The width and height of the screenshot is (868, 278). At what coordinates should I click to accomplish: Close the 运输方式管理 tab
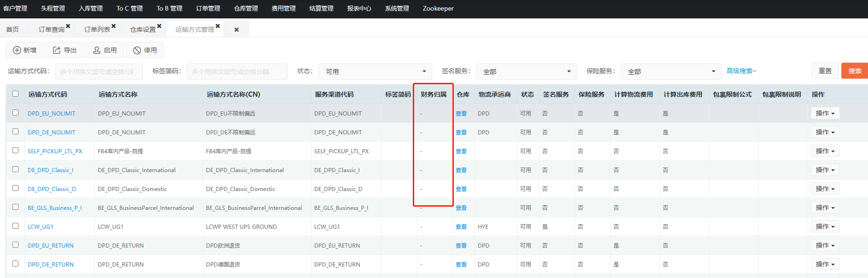point(218,26)
